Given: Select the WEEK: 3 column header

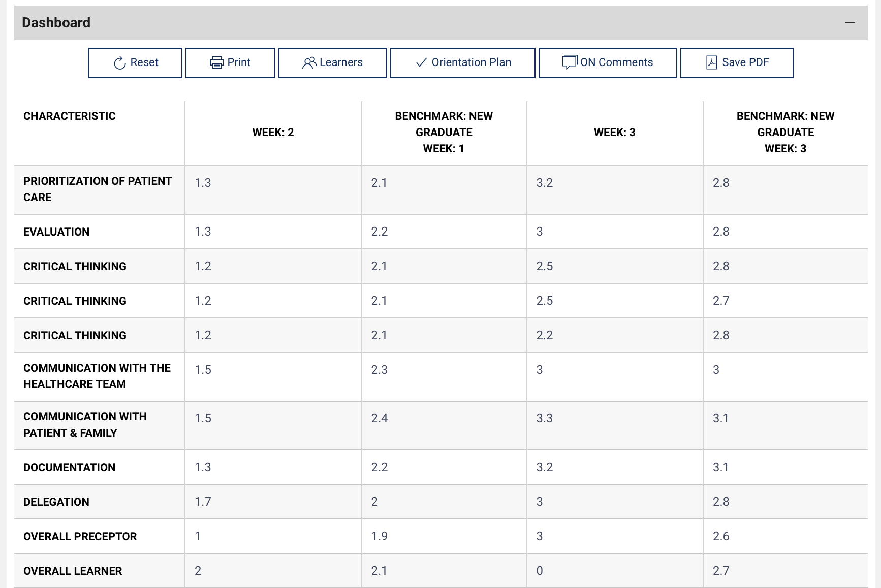Looking at the screenshot, I should pos(615,133).
